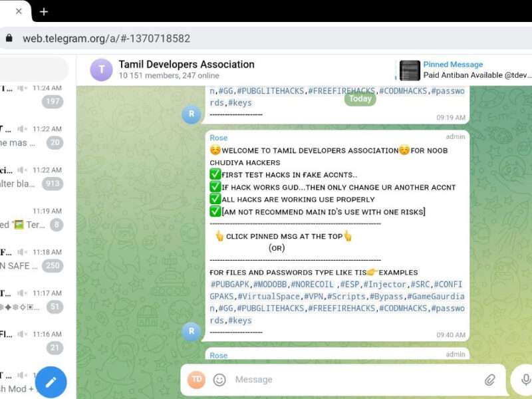532x399 pixels.
Task: Click 'CLICK PINNED MSG AT THE TOP' text
Action: 284,237
